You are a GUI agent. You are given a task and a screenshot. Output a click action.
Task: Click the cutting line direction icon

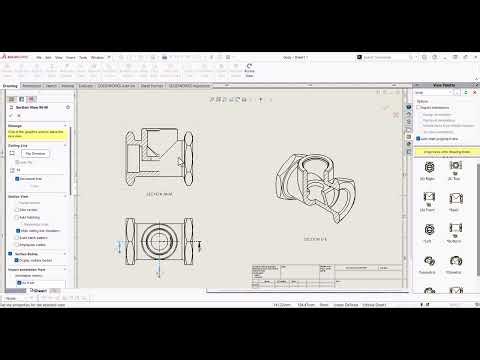[12, 153]
